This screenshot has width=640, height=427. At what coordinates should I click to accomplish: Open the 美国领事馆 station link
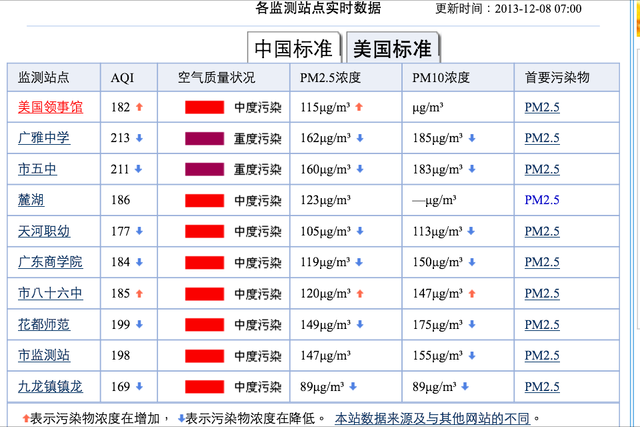51,106
